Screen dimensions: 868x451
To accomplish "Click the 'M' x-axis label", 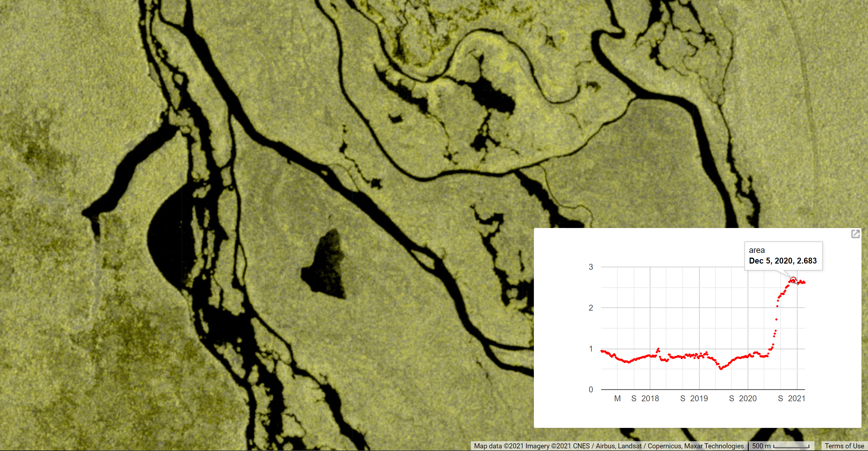I will (617, 398).
